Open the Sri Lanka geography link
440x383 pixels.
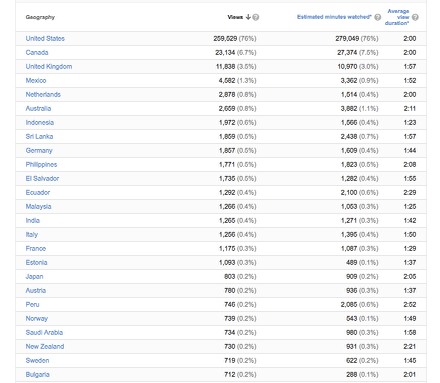[x=39, y=136]
